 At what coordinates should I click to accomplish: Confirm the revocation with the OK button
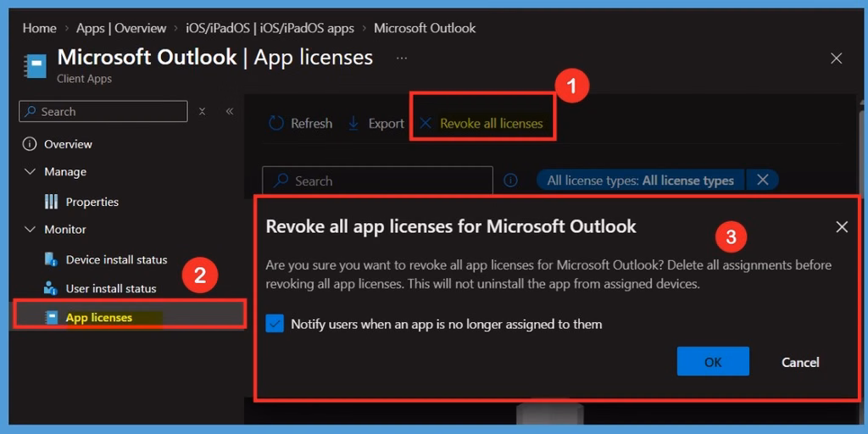click(713, 361)
